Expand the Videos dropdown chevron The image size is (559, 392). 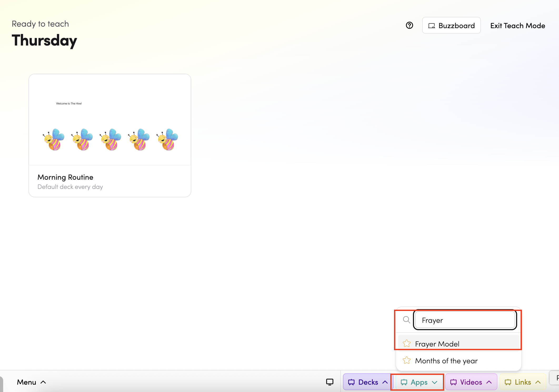489,382
